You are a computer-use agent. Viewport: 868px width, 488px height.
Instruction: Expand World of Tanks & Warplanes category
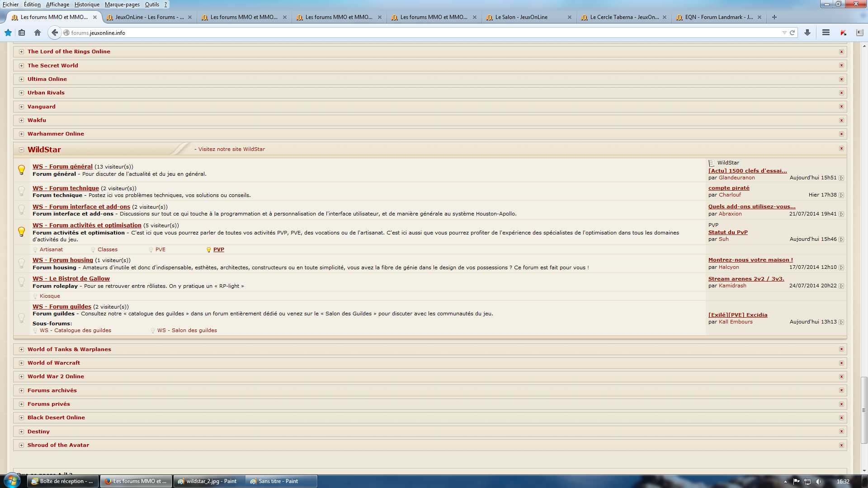tap(21, 350)
